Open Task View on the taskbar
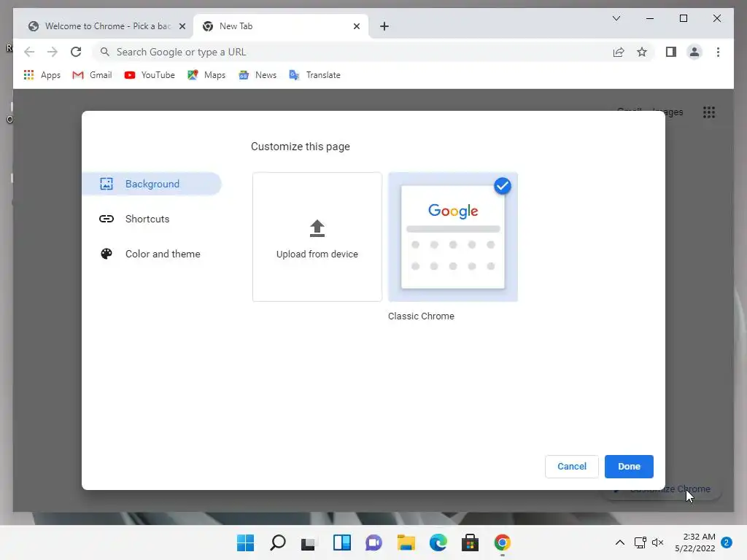This screenshot has width=747, height=560. 309,542
